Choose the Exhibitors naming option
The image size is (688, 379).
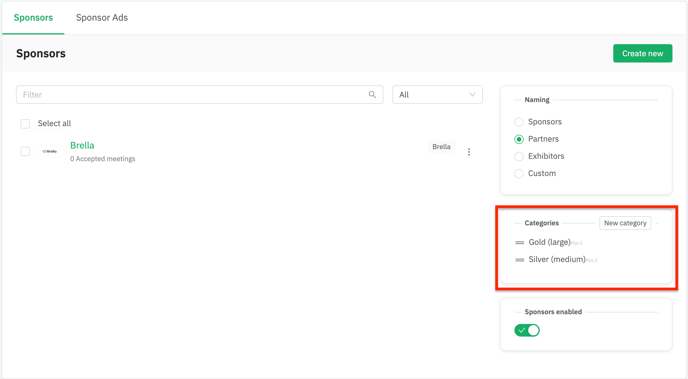tap(519, 156)
